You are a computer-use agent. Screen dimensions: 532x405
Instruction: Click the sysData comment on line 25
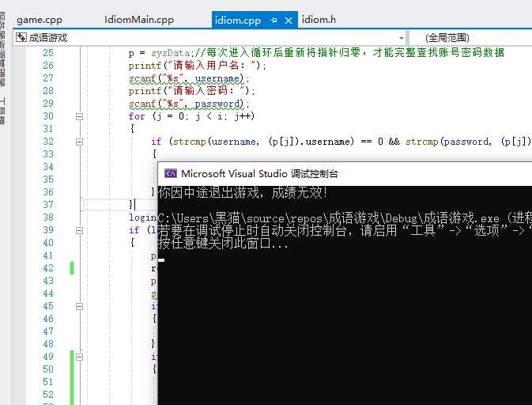pyautogui.click(x=349, y=52)
